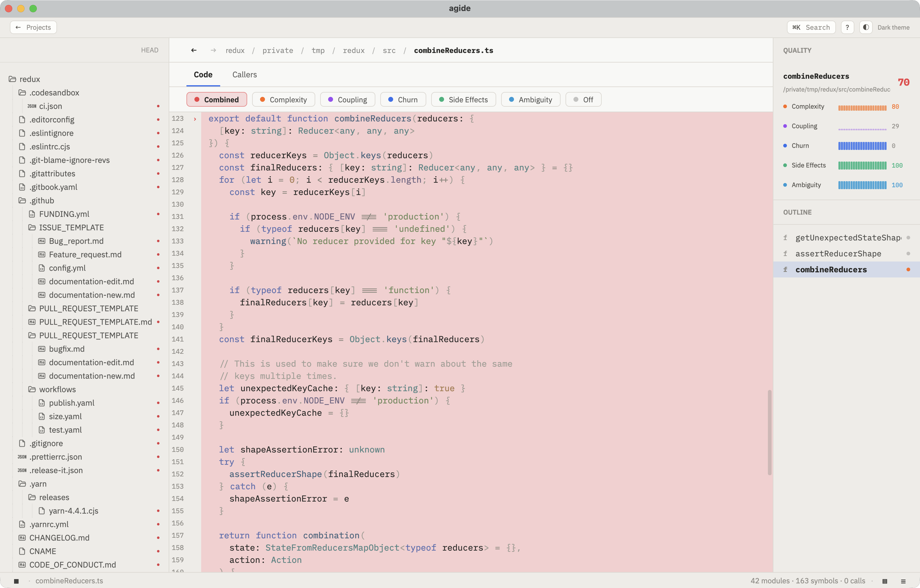Collapse the .github folder

point(22,200)
